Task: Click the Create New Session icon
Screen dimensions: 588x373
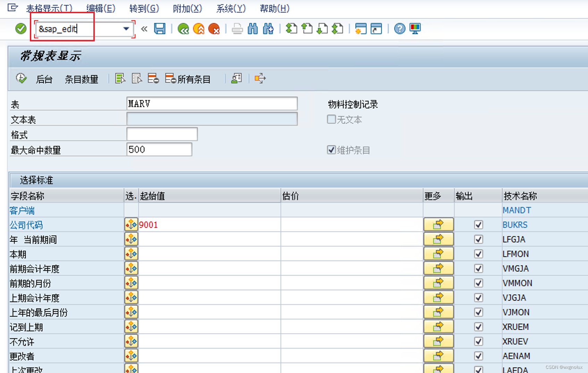Action: [361, 29]
